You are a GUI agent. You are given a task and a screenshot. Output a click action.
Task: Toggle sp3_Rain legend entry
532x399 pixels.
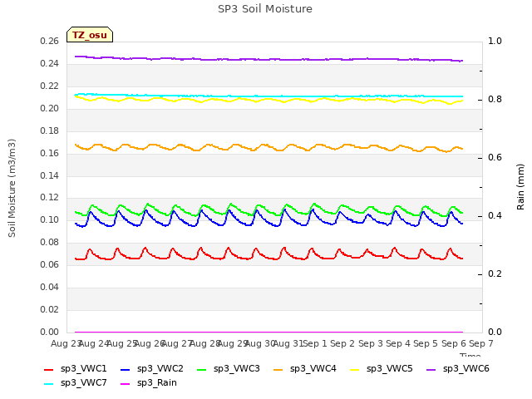point(149,383)
